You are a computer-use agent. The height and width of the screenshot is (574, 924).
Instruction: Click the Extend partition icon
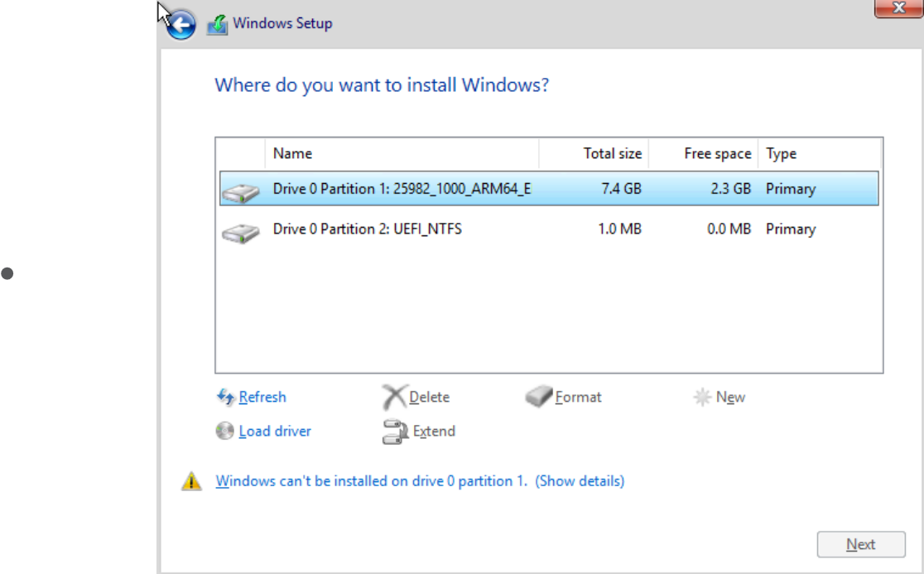tap(395, 432)
